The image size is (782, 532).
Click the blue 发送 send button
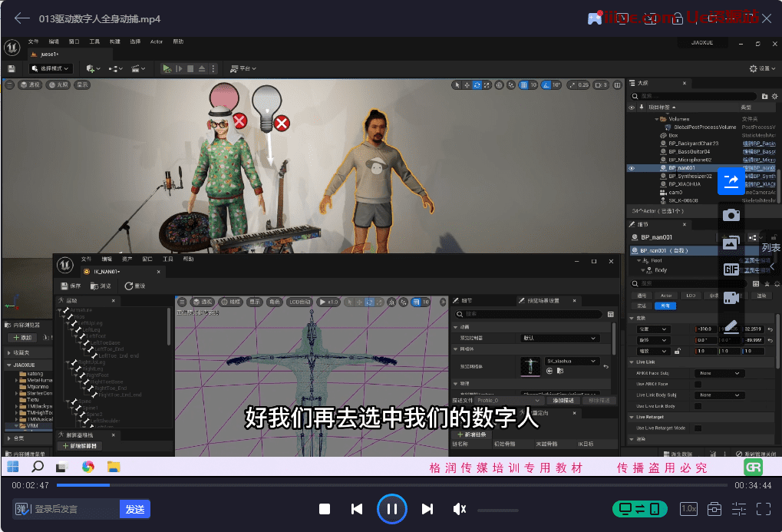click(135, 509)
